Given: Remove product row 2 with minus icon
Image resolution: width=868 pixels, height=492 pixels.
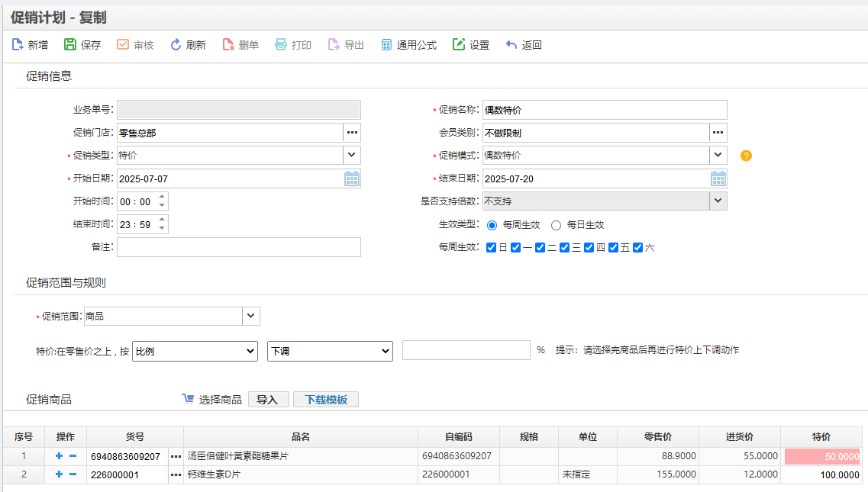Looking at the screenshot, I should coord(73,474).
